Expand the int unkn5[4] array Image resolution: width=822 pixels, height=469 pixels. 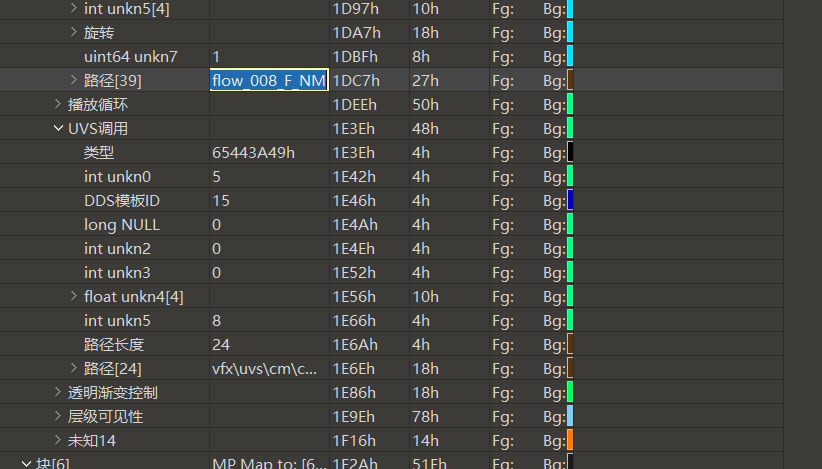[74, 8]
